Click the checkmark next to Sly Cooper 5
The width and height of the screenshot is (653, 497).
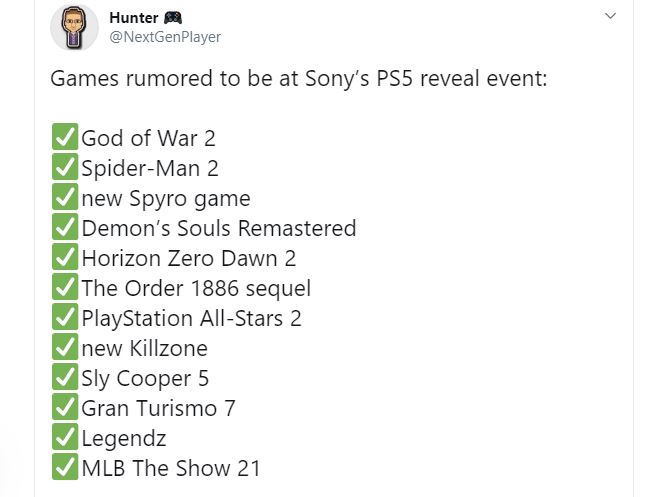[64, 378]
